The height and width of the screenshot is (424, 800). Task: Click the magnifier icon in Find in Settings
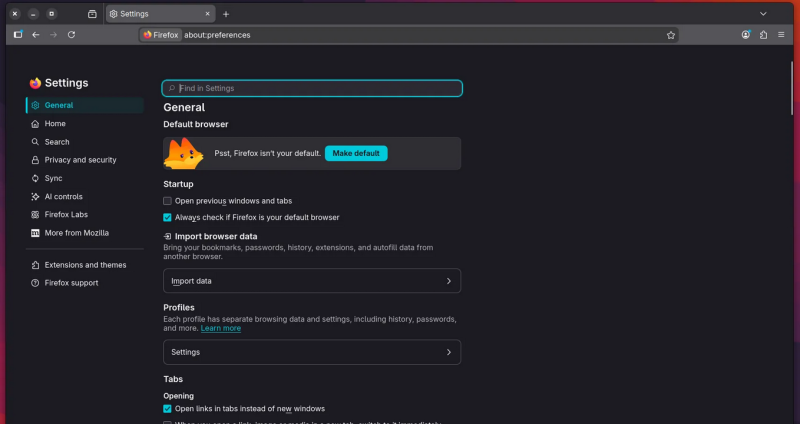click(x=172, y=88)
